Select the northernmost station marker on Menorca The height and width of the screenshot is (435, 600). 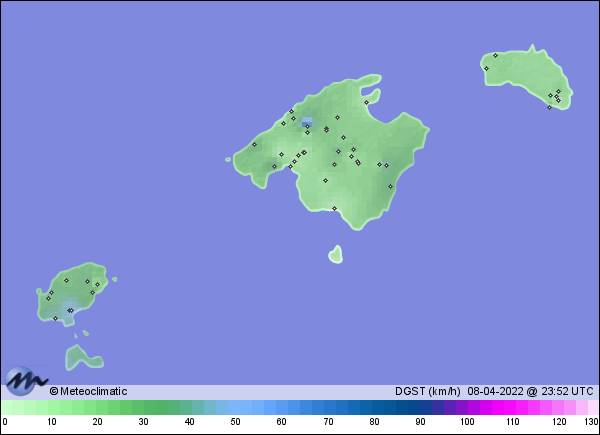495,55
